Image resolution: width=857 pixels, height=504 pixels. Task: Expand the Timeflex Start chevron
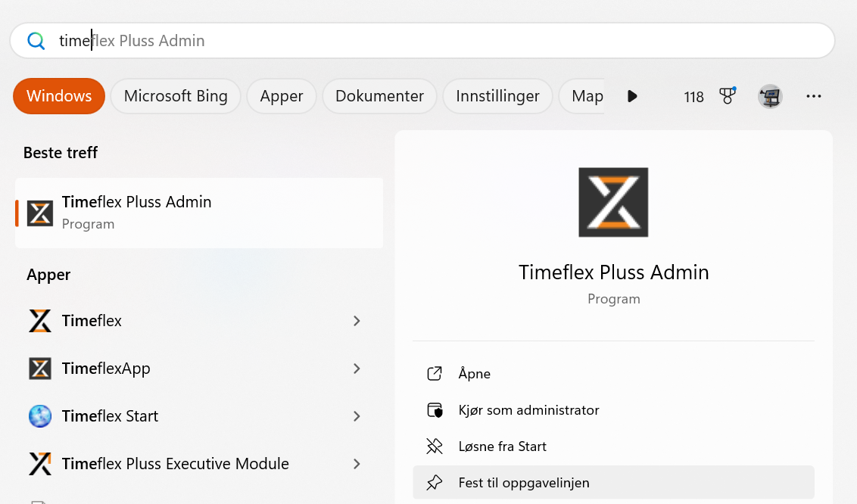click(x=357, y=416)
